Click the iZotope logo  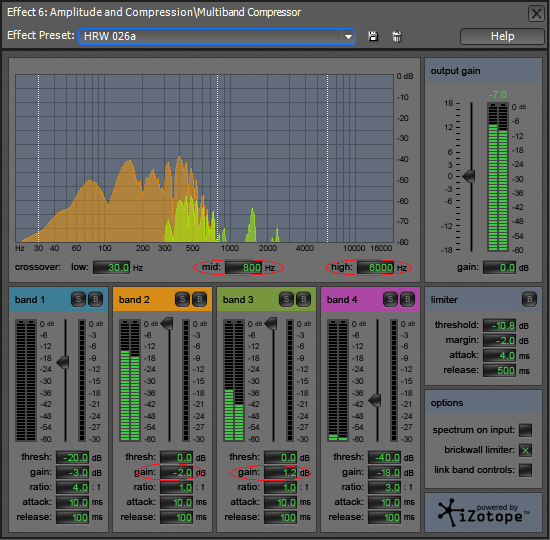(483, 513)
